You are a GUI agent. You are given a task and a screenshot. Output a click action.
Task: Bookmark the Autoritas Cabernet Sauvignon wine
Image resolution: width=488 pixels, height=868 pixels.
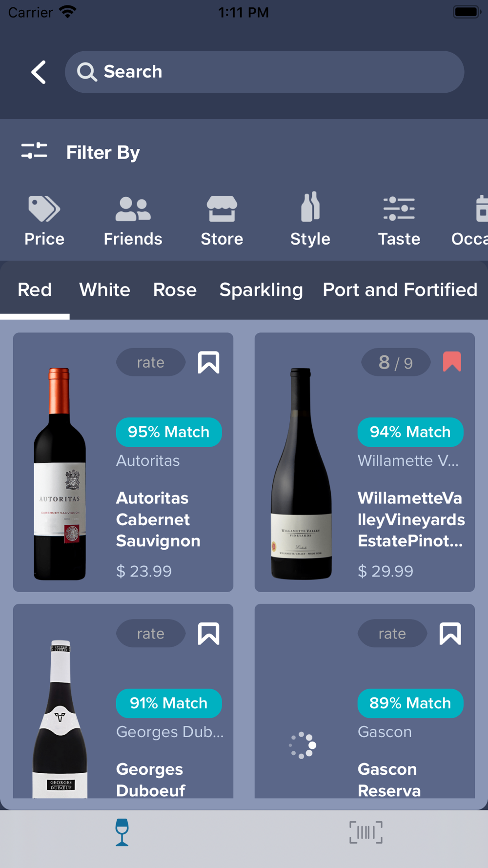pos(208,362)
